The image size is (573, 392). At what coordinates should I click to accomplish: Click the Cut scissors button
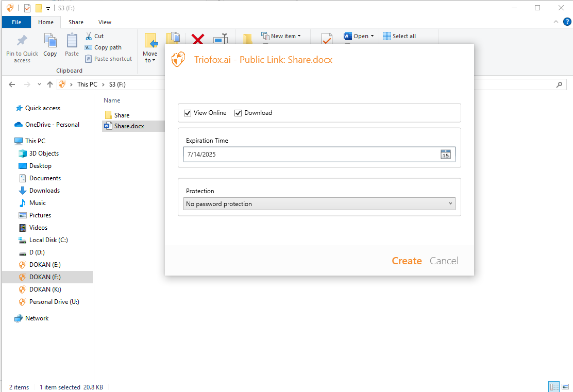pos(95,36)
